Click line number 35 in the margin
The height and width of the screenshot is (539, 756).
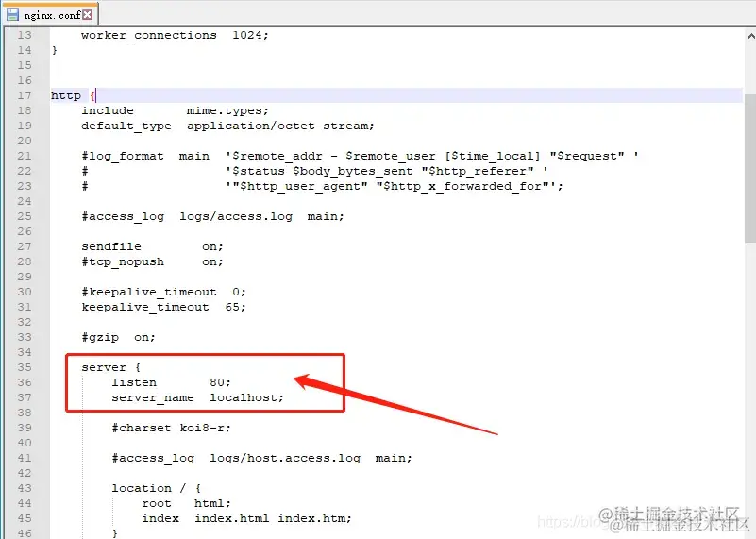click(x=25, y=367)
